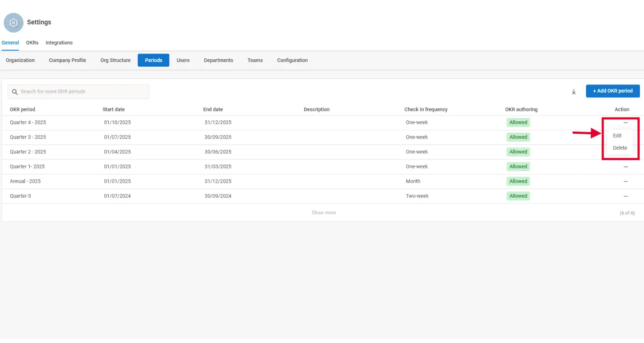Toggle OKR authoring for Quarter 4 - 2025
Image resolution: width=644 pixels, height=343 pixels.
[518, 122]
